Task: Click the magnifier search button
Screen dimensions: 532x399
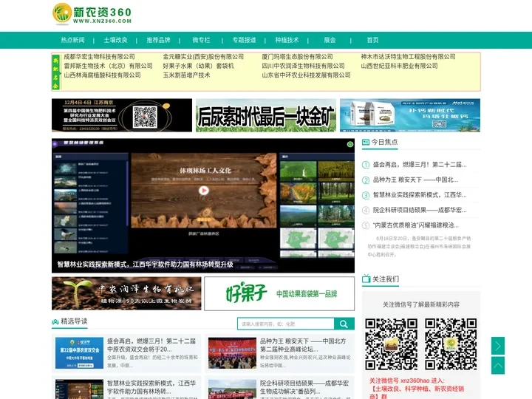Action: pyautogui.click(x=344, y=324)
